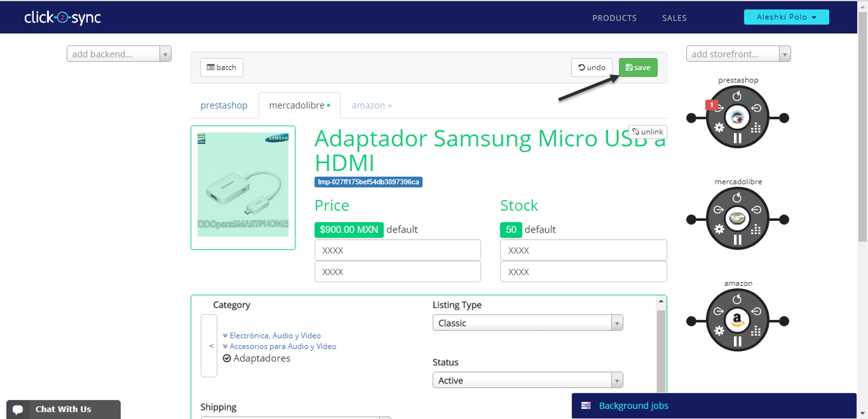Open the add storefront dropdown

pyautogui.click(x=738, y=54)
